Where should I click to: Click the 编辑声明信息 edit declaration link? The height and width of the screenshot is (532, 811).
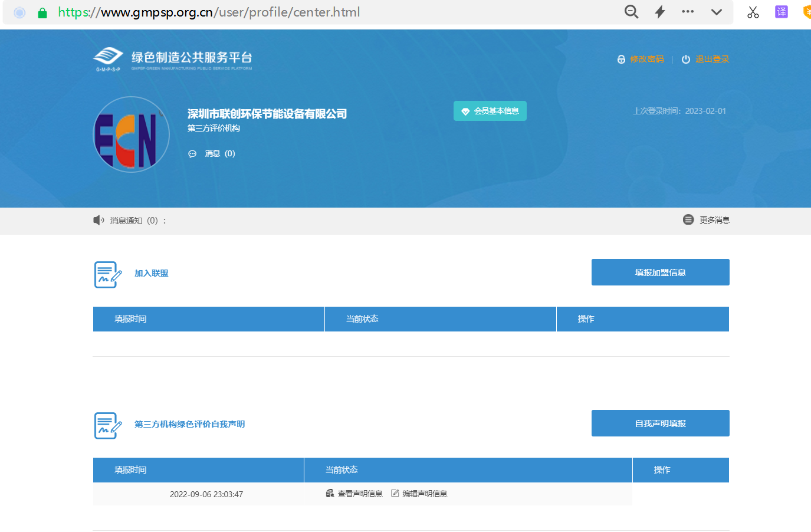click(425, 494)
